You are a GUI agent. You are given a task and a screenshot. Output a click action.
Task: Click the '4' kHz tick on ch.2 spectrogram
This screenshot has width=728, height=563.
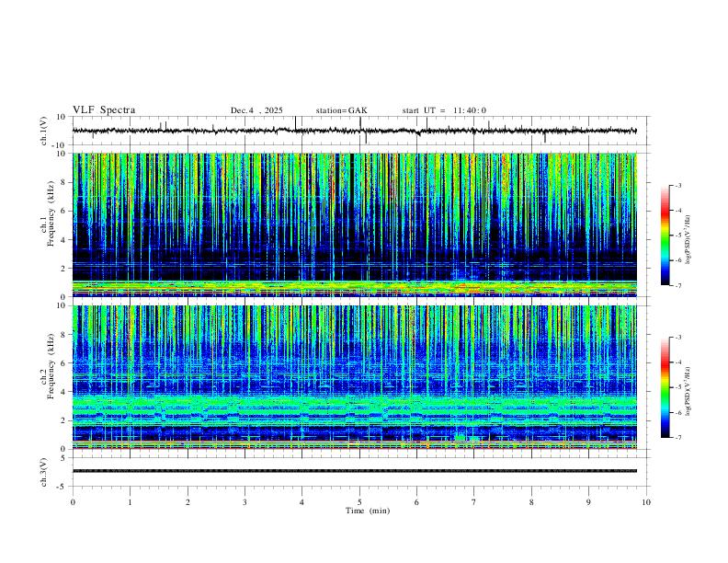63,392
